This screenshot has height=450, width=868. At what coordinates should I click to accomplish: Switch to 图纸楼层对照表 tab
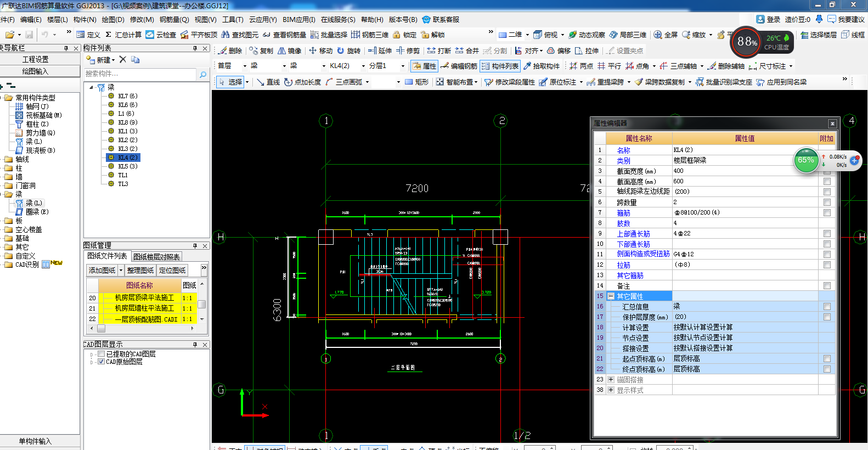156,257
